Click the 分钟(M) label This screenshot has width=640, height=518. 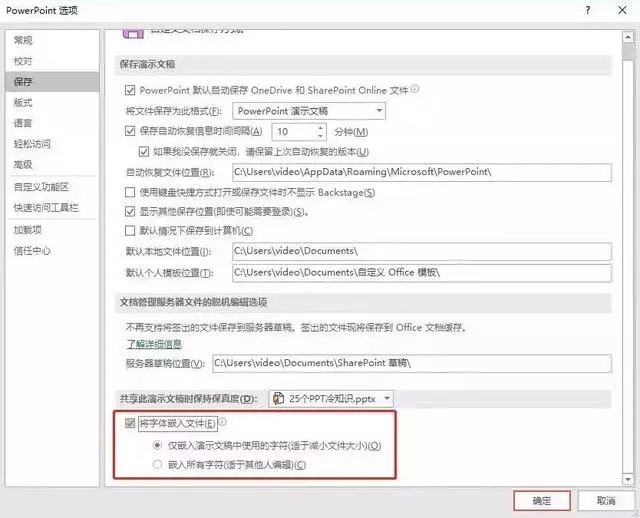pyautogui.click(x=351, y=132)
